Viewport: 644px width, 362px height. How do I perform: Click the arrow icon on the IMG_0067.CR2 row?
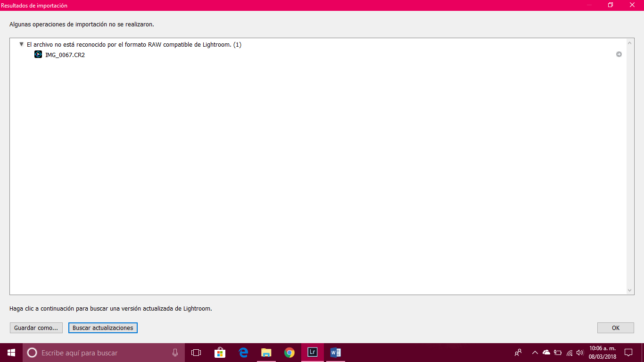pyautogui.click(x=619, y=54)
